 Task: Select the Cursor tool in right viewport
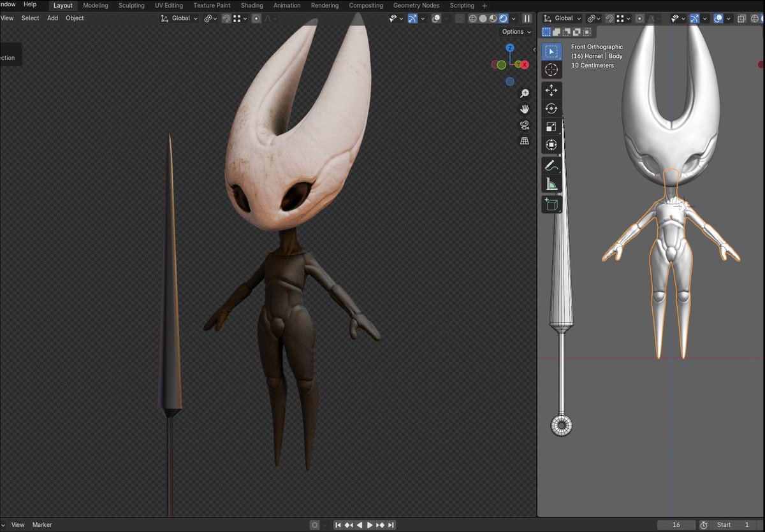coord(551,70)
